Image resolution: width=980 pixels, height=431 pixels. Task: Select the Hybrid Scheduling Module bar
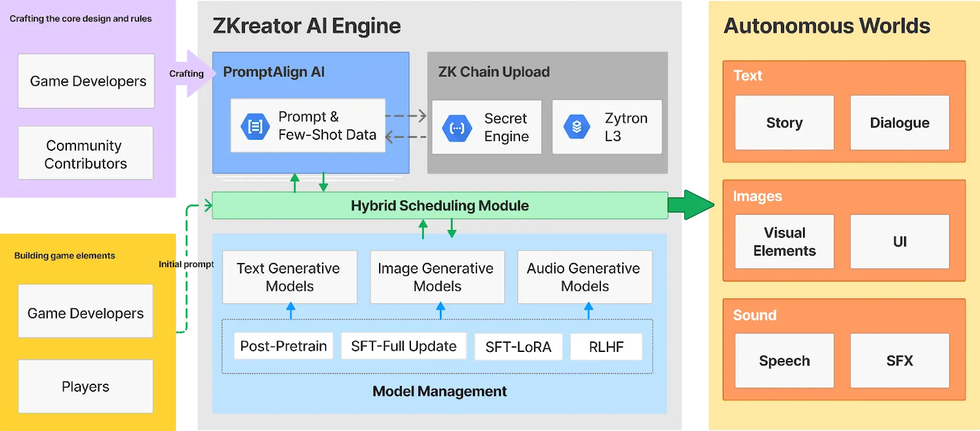439,205
